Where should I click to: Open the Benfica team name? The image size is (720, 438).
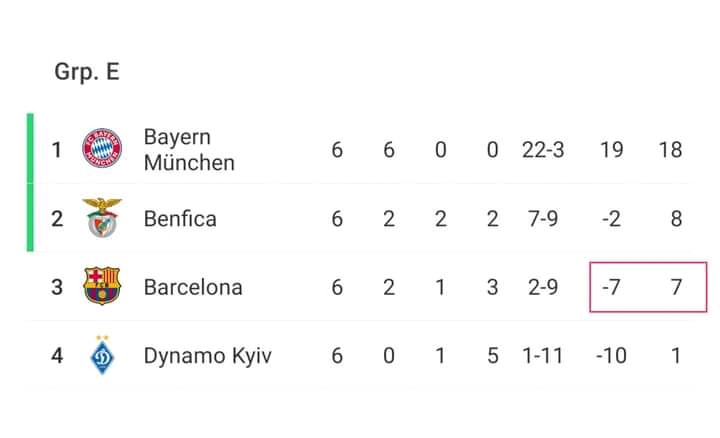[180, 219]
